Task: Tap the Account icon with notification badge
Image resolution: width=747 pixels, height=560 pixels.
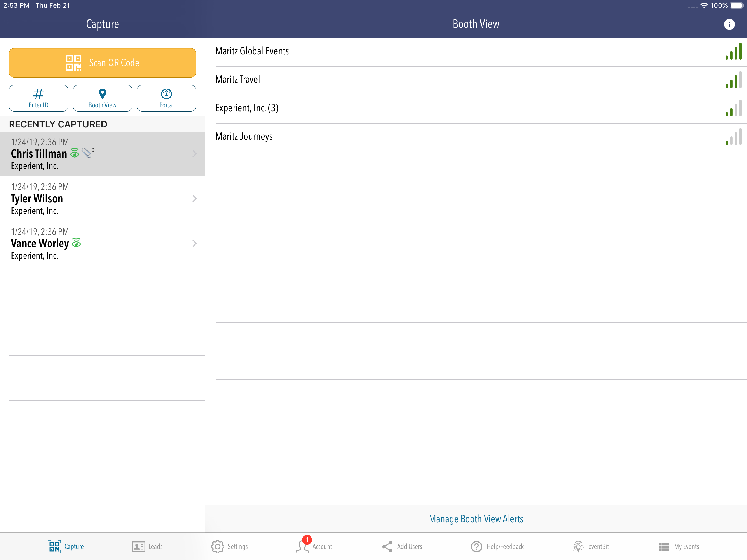Action: coord(303,546)
